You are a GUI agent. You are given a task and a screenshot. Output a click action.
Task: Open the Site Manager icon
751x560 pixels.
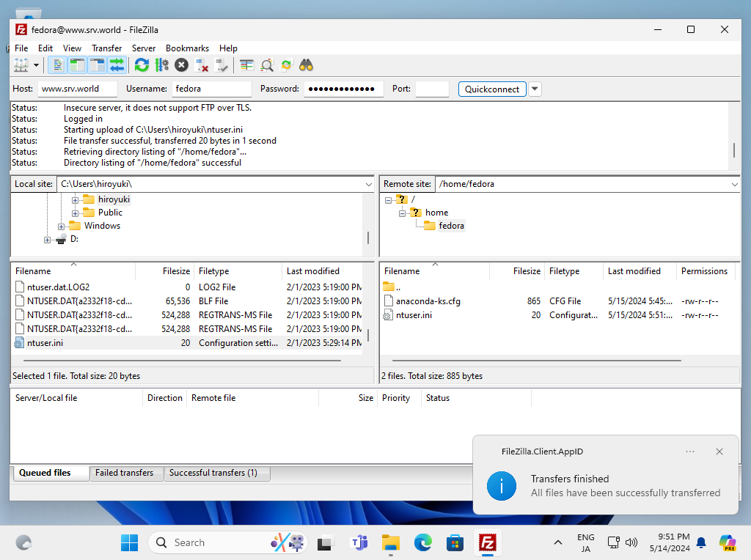pyautogui.click(x=21, y=65)
